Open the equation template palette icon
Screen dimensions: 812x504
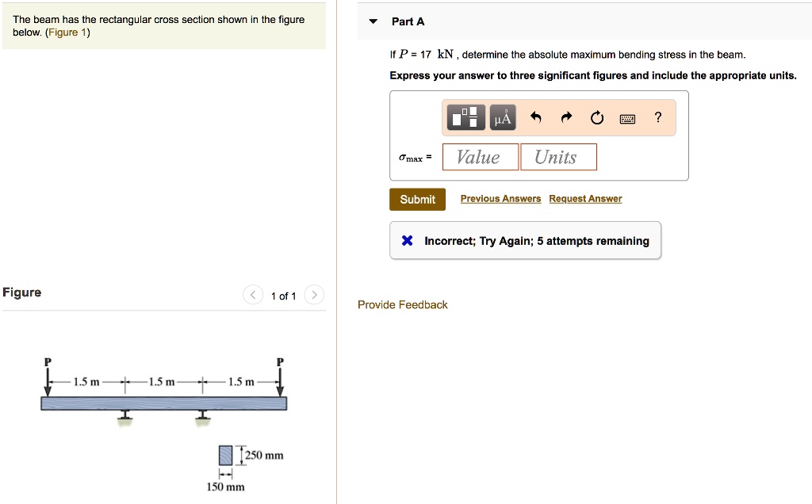point(465,116)
